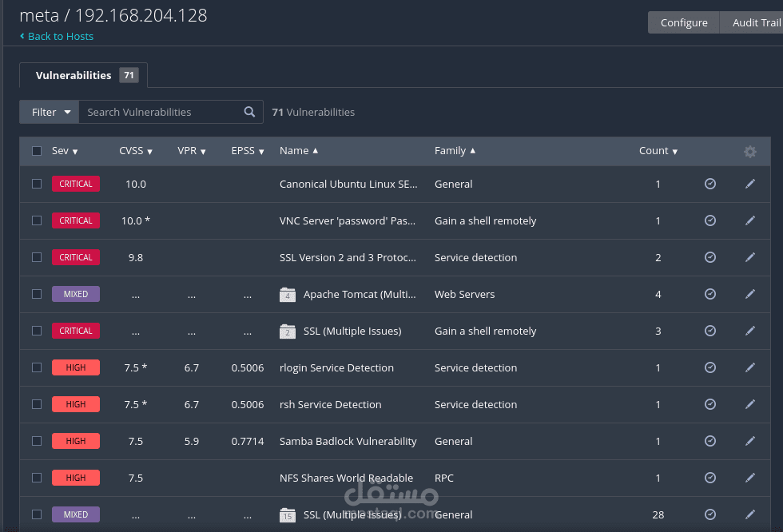
Task: Click recast check icon for rsh Service Detection row
Action: pos(710,404)
